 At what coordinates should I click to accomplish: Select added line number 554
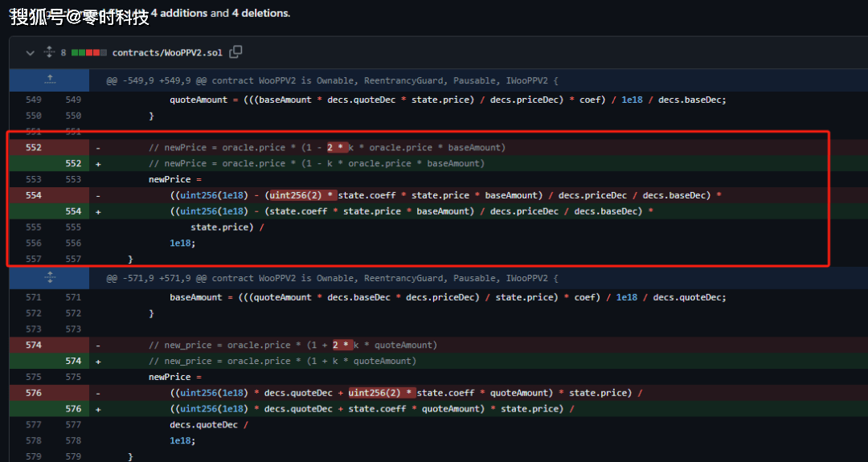tap(73, 211)
